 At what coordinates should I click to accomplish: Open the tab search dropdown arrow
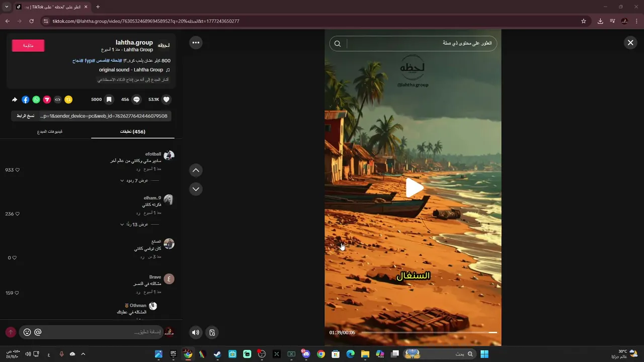[7, 7]
